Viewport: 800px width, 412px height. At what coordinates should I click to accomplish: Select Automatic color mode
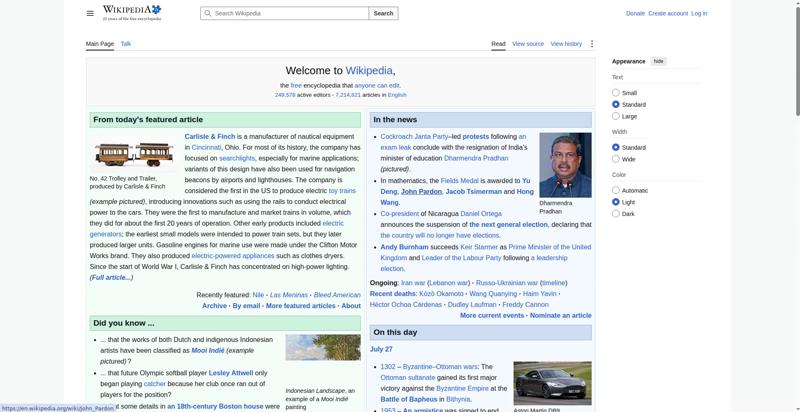pos(616,190)
